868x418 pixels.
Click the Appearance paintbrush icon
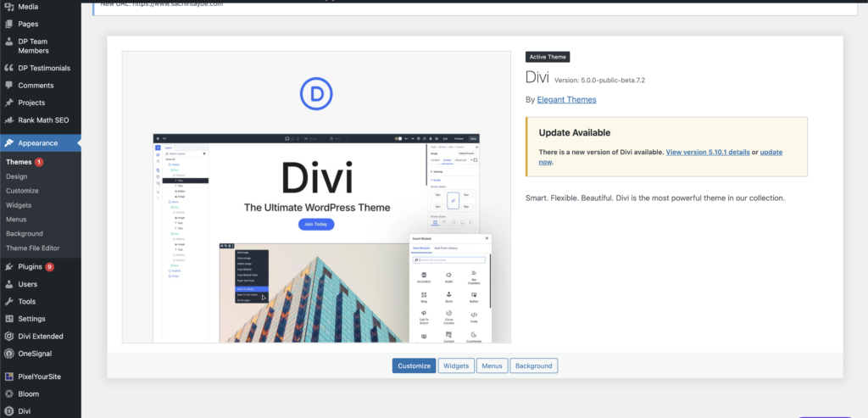[8, 142]
